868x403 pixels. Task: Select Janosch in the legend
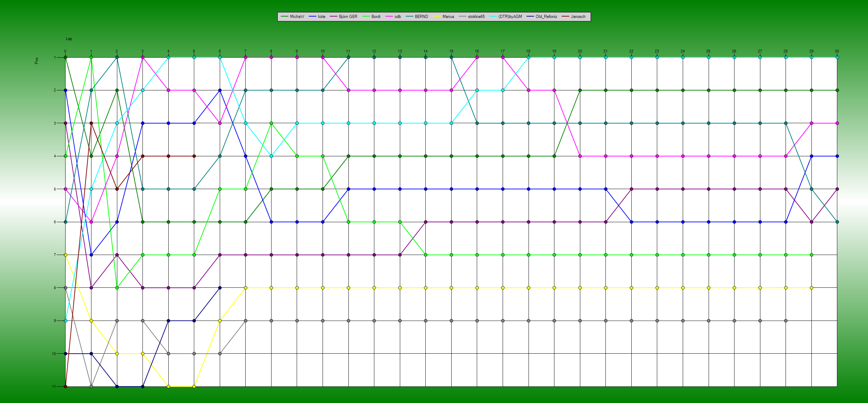(578, 17)
